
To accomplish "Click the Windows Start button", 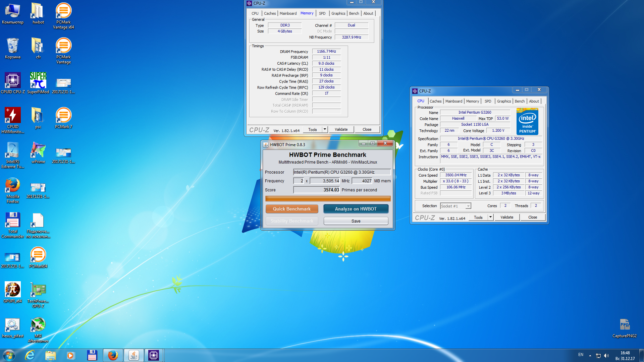I will (9, 355).
